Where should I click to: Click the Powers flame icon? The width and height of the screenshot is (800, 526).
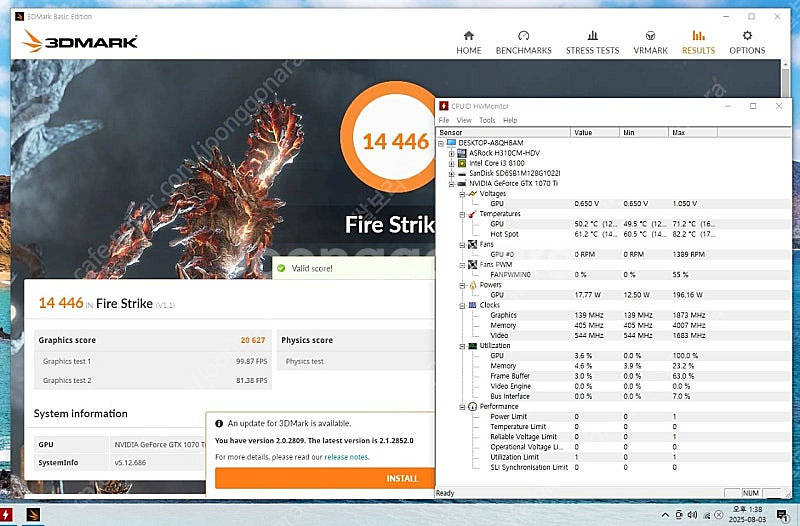click(472, 285)
